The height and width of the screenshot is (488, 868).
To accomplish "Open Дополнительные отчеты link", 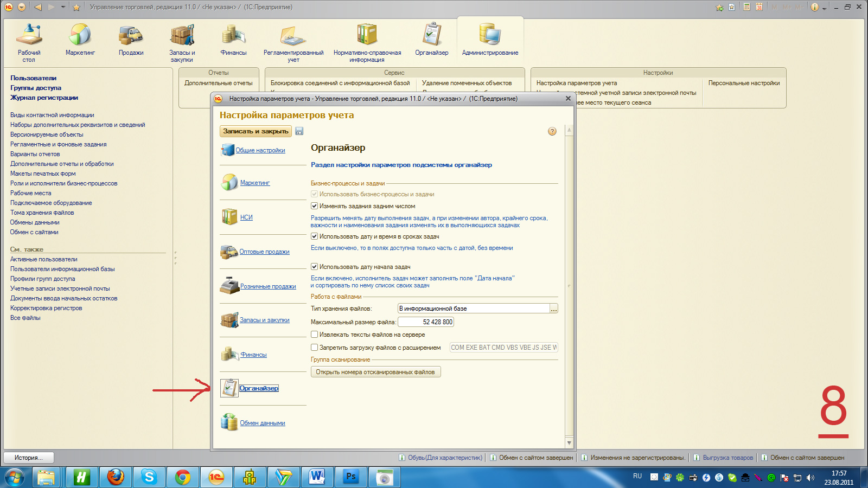I will 219,84.
